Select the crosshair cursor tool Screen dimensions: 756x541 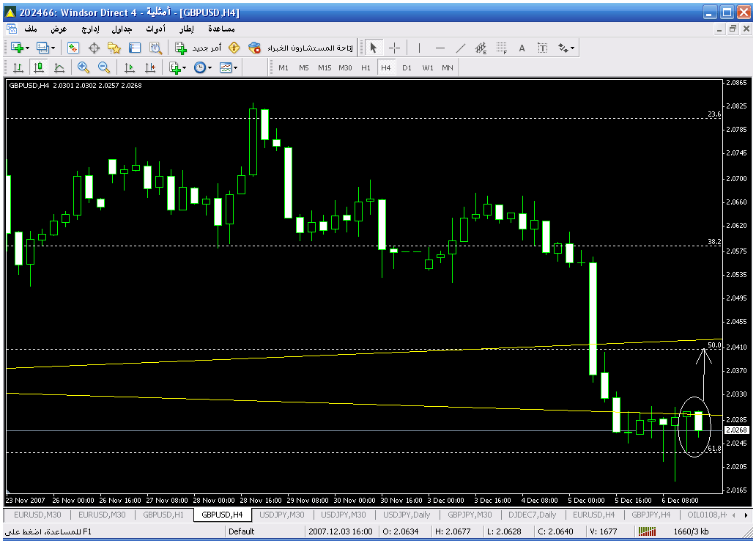tap(394, 48)
